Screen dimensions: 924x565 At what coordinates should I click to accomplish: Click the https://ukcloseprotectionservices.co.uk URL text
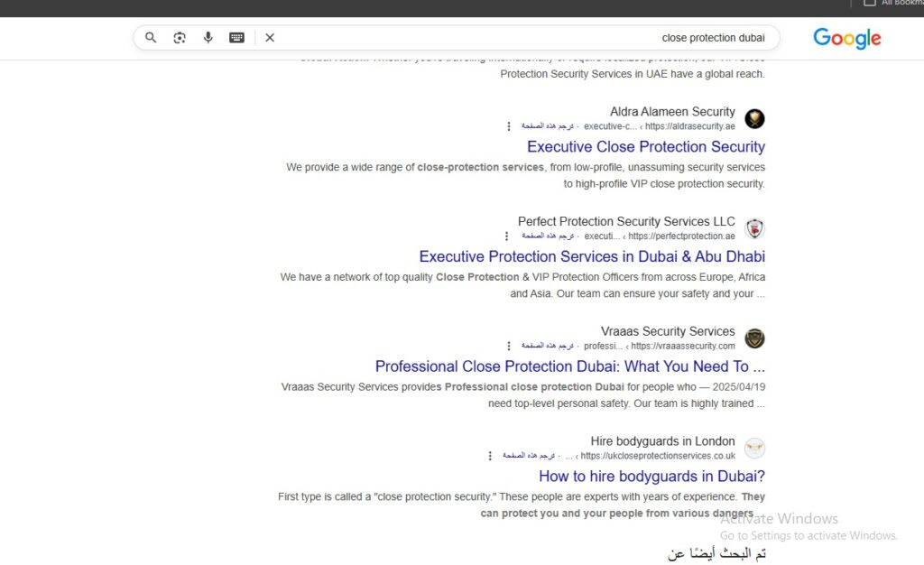[x=658, y=456]
